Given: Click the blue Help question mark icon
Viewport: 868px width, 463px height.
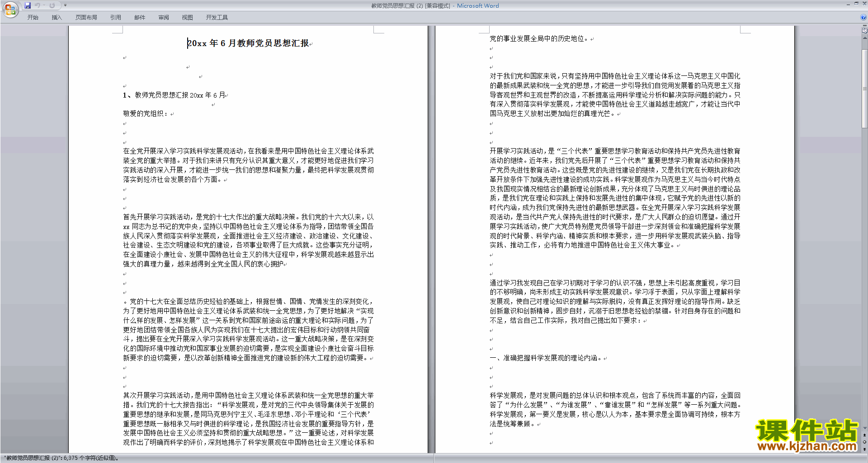Looking at the screenshot, I should click(863, 18).
